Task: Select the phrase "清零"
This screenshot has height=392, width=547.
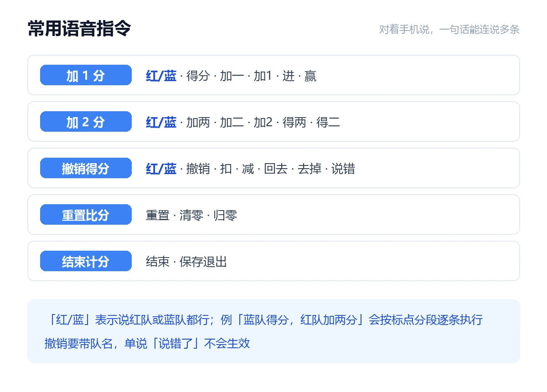Action: (x=191, y=215)
